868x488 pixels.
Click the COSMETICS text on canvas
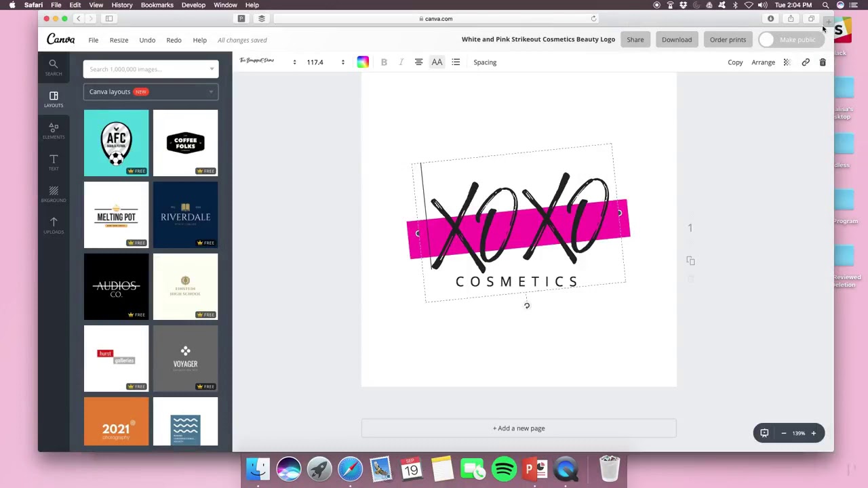pyautogui.click(x=517, y=282)
